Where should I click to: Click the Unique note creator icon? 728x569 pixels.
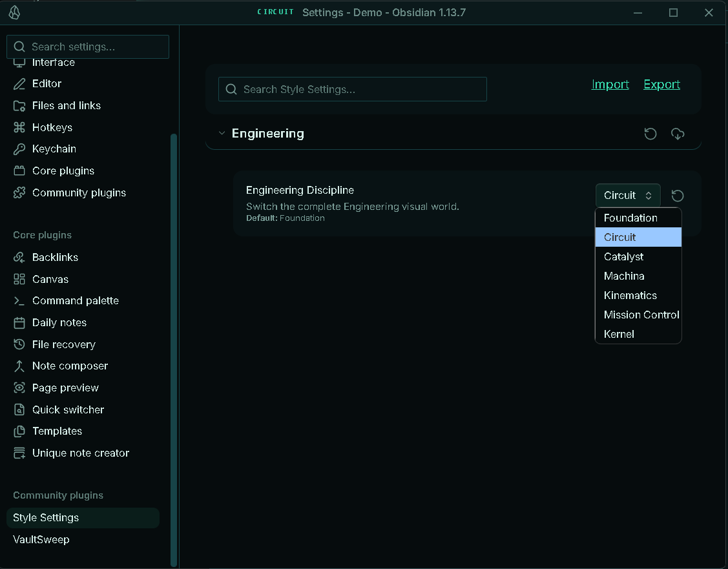click(19, 453)
